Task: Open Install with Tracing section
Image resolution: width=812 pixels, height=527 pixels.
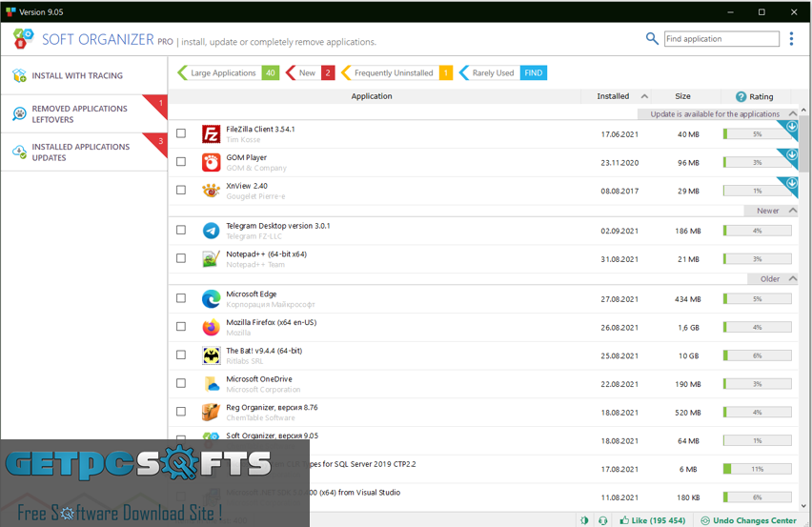Action: tap(84, 75)
